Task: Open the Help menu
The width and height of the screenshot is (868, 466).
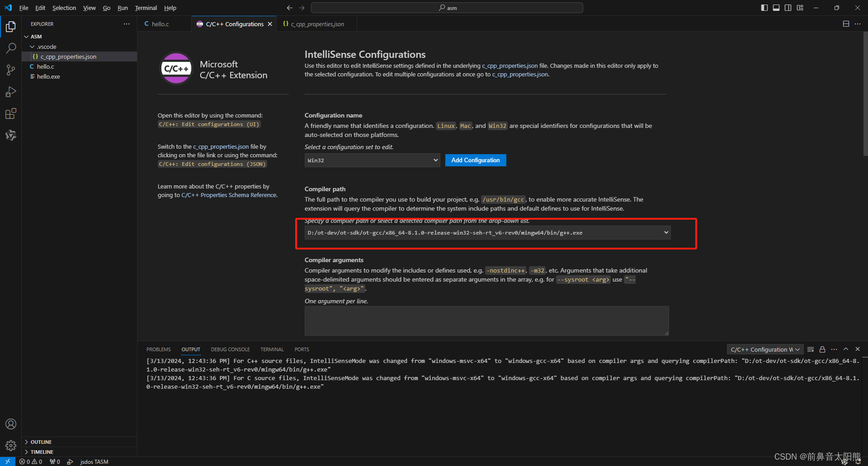Action: [x=170, y=8]
